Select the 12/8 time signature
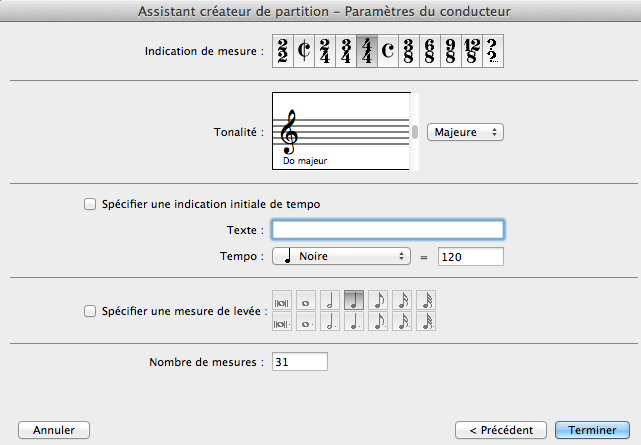Screen dimensions: 641x445 (472, 51)
